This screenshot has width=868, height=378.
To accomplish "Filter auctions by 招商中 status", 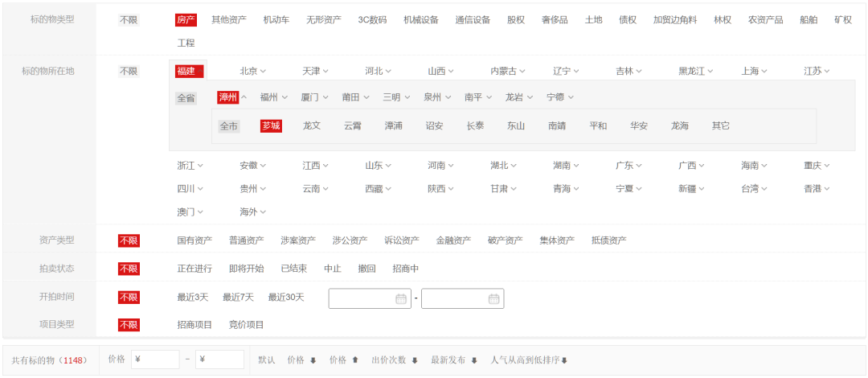I will pos(406,269).
